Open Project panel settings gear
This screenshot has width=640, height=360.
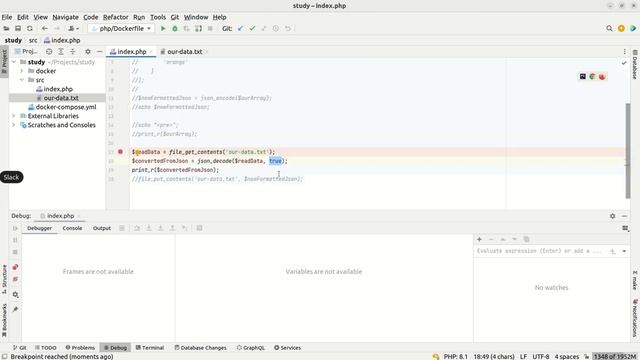(x=88, y=51)
